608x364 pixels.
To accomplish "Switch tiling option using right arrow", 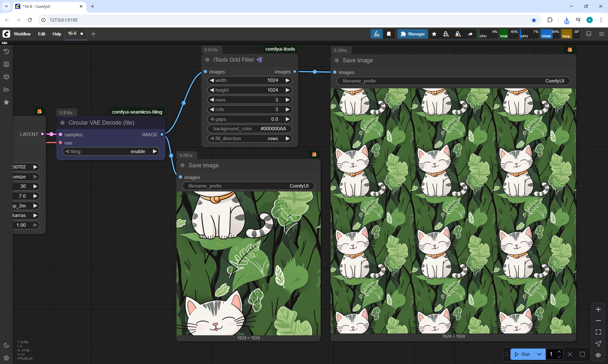I will pos(155,151).
